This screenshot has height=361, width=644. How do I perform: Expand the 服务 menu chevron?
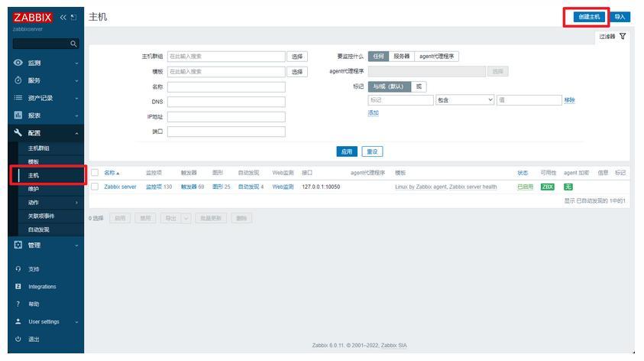click(77, 80)
